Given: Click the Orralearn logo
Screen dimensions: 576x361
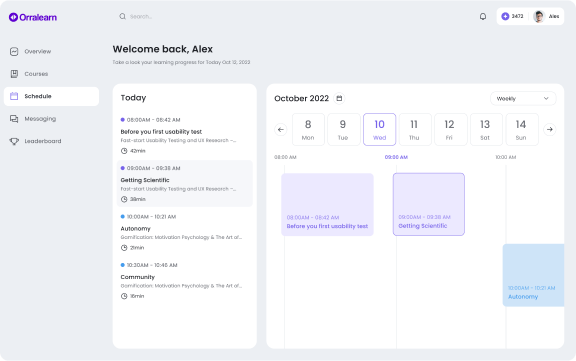Looking at the screenshot, I should 33,17.
